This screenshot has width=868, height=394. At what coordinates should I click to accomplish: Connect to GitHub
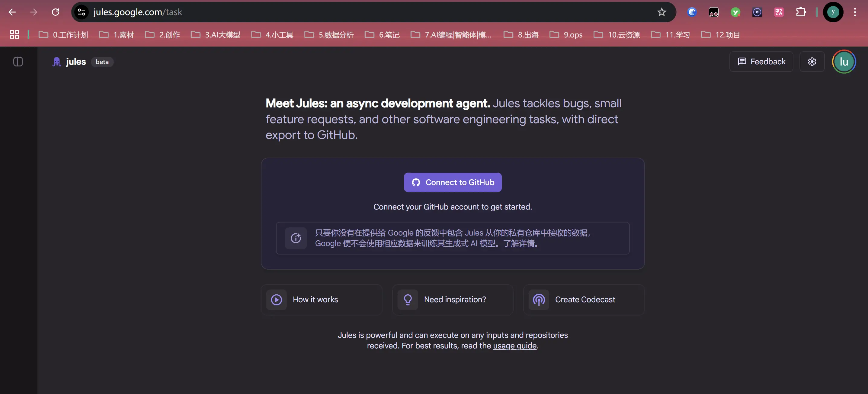(453, 182)
